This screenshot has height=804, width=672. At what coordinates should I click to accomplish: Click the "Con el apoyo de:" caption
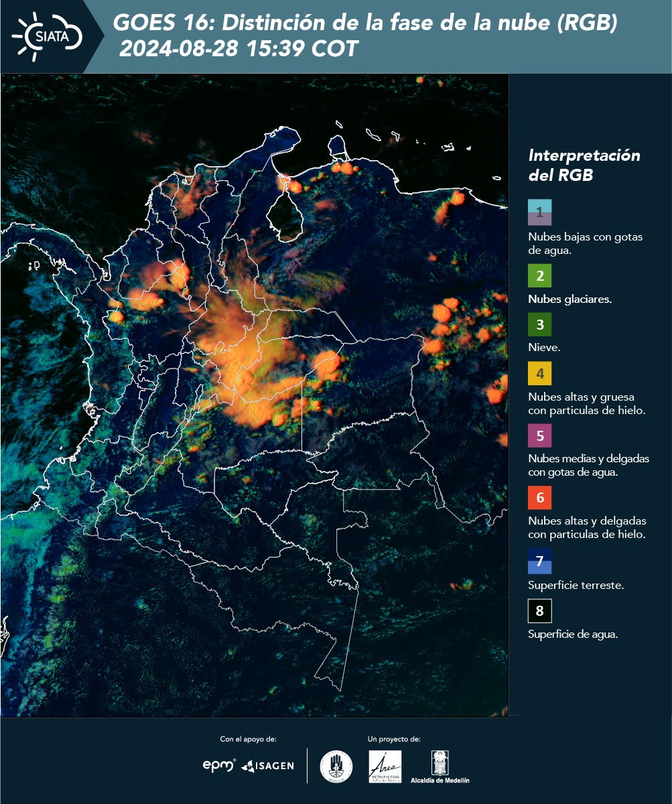pyautogui.click(x=248, y=739)
